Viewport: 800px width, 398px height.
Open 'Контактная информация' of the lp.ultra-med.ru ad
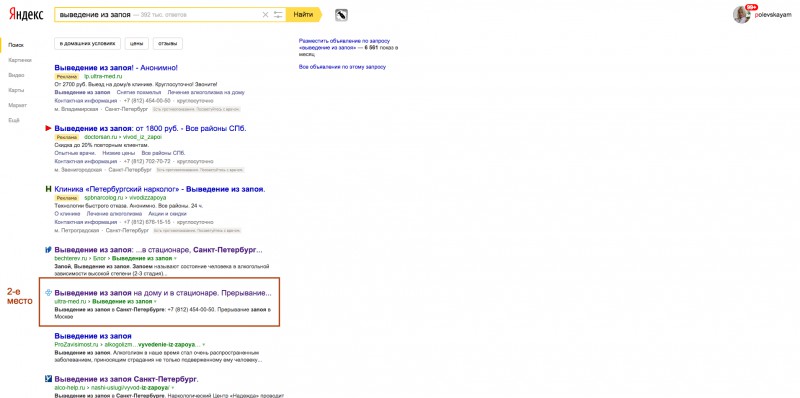(86, 101)
